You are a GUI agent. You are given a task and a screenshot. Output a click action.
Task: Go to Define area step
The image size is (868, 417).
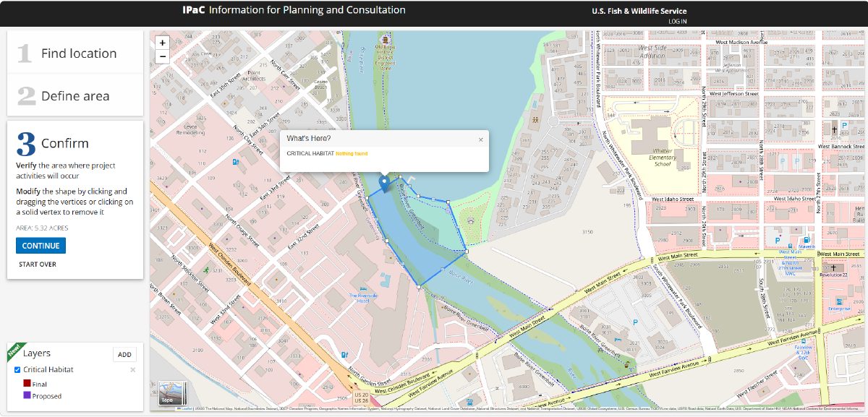[x=75, y=95]
